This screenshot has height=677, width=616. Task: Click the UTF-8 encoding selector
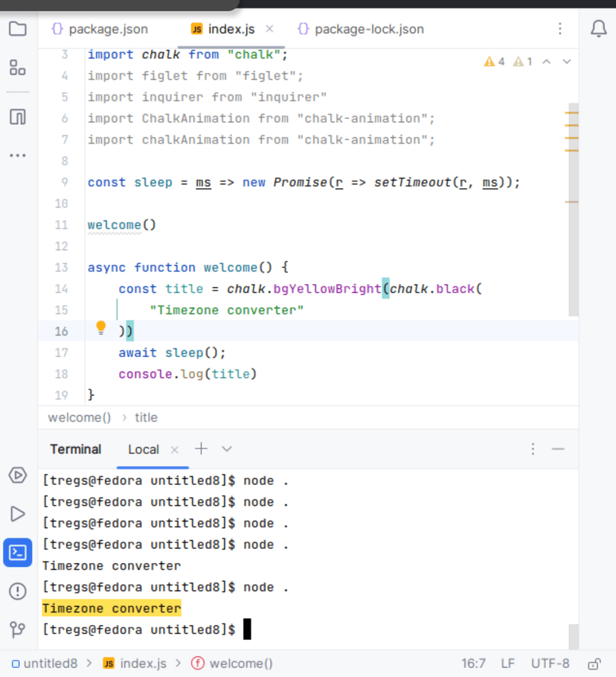coord(550,664)
